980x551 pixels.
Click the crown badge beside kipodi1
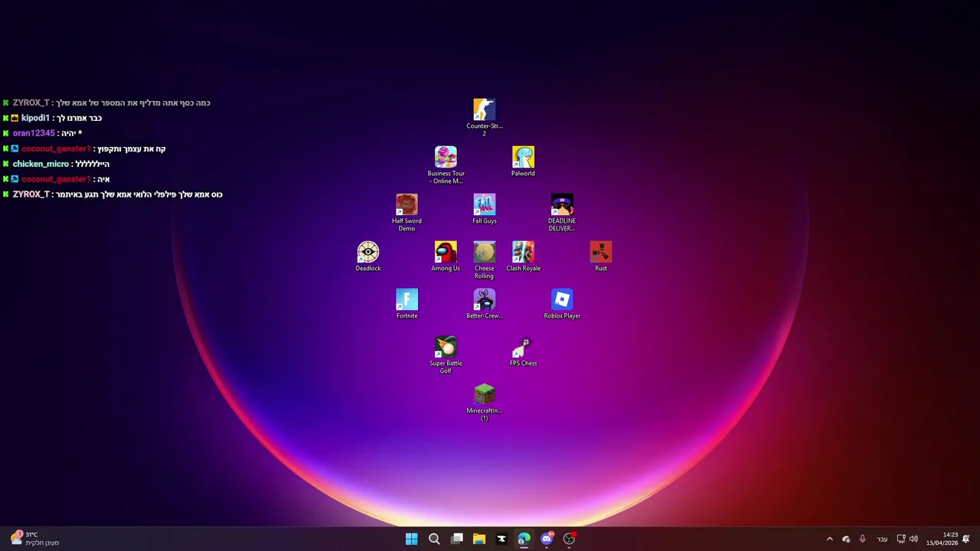[x=15, y=118]
